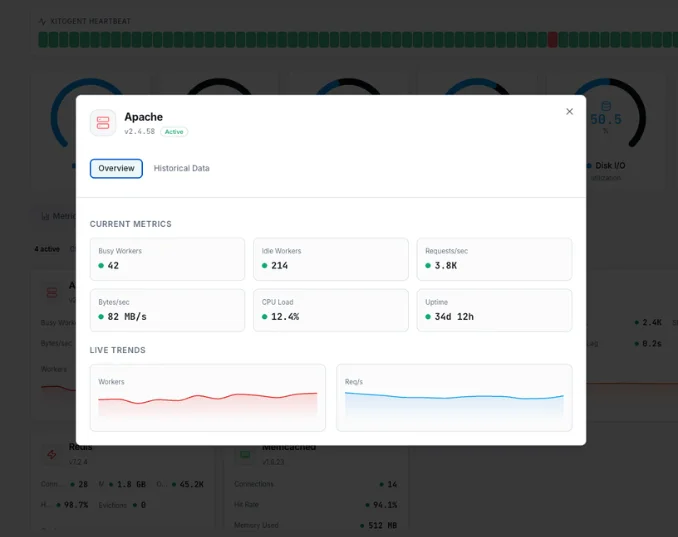678x537 pixels.
Task: Click the 4 active filter label
Action: click(47, 249)
